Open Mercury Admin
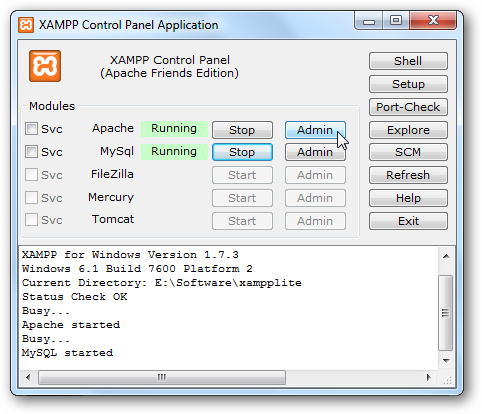Screen dimensions: 482x414 pos(315,198)
